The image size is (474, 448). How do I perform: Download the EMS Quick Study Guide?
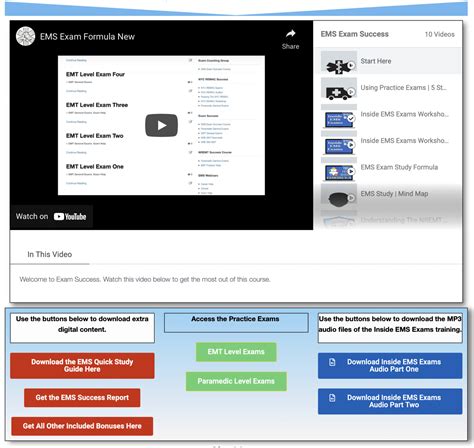(82, 366)
